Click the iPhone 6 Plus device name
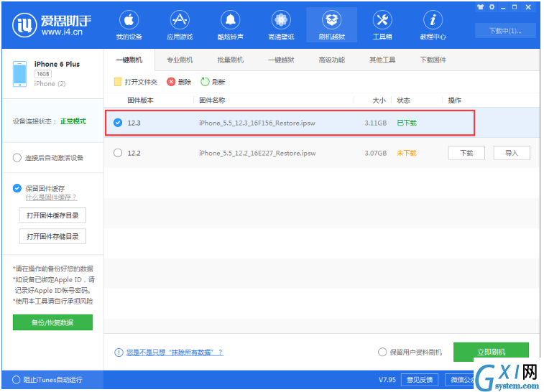Image resolution: width=544 pixels, height=392 pixels. (57, 64)
